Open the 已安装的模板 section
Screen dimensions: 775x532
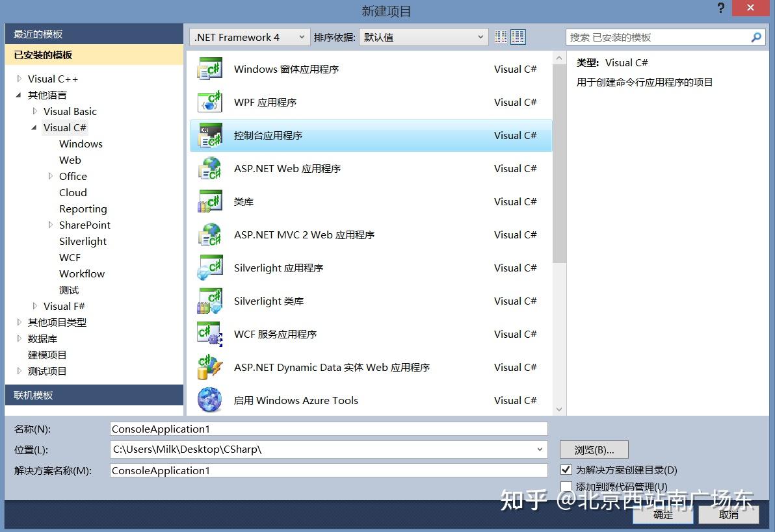[x=94, y=55]
